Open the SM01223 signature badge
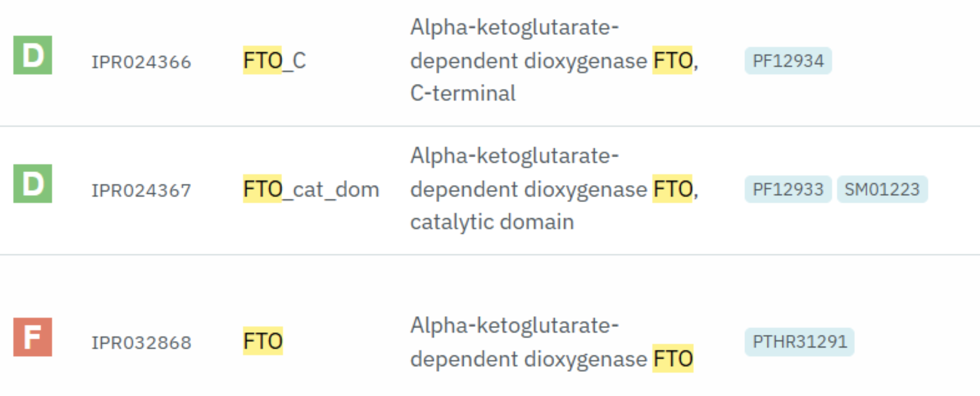The width and height of the screenshot is (980, 396). point(882,189)
